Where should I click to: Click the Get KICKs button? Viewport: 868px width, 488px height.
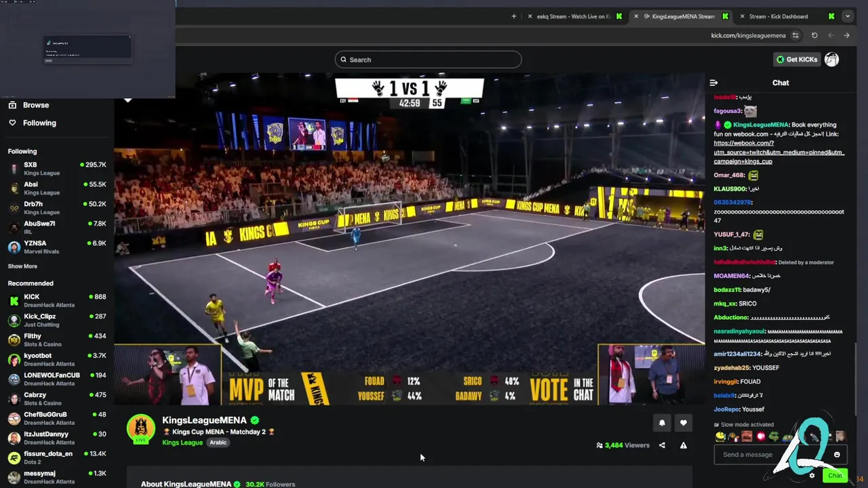(x=797, y=60)
